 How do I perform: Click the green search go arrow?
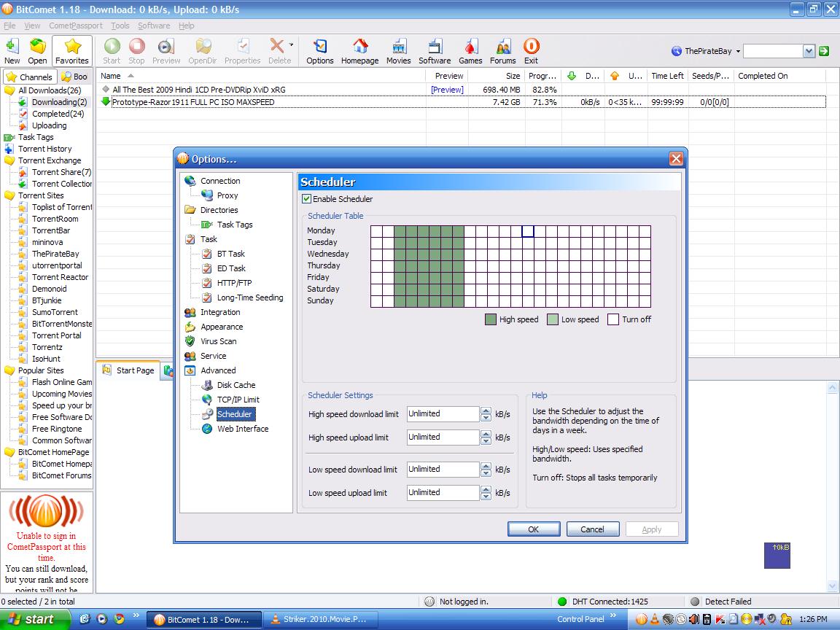(x=824, y=52)
